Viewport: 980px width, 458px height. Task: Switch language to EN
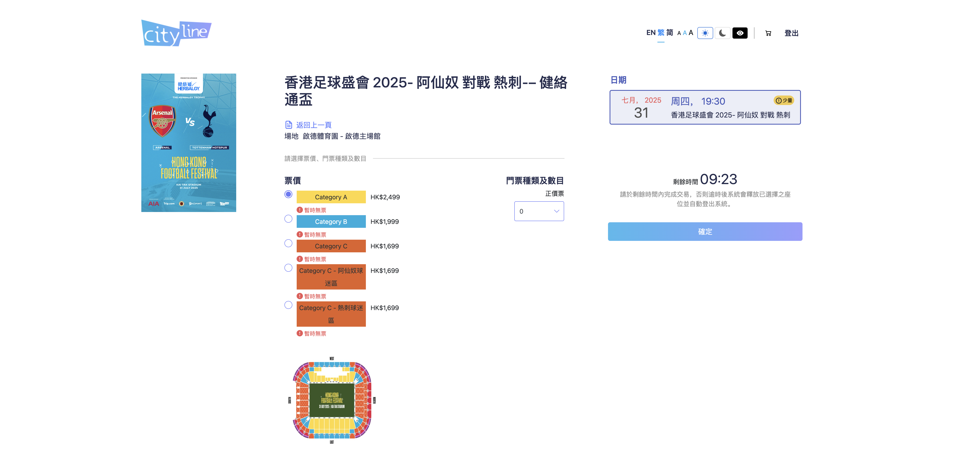651,33
